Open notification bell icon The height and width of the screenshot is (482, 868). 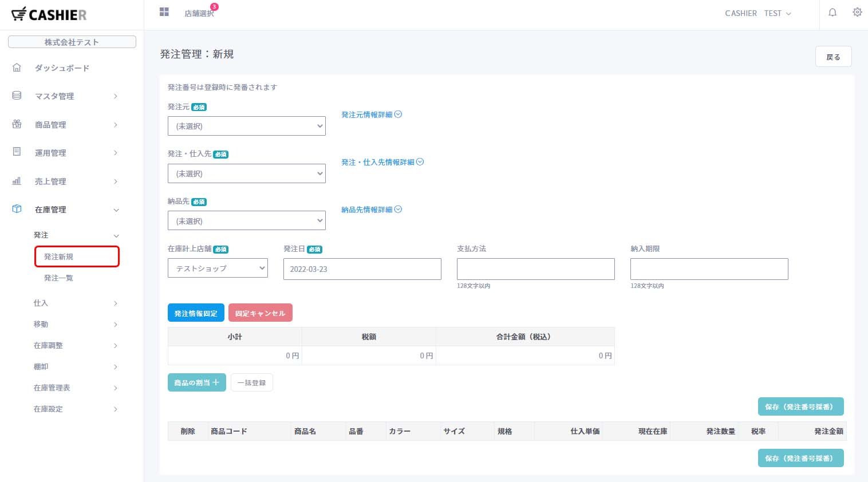pyautogui.click(x=833, y=12)
